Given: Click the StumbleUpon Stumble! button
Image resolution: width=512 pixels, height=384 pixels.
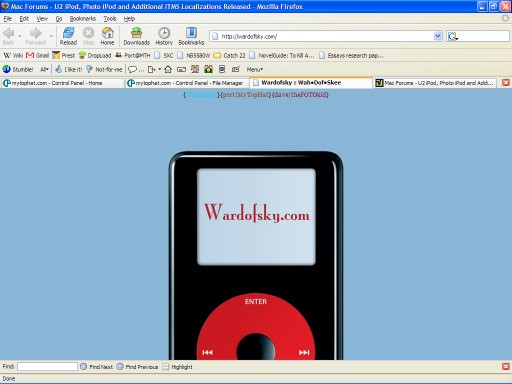Looking at the screenshot, I should (x=18, y=69).
